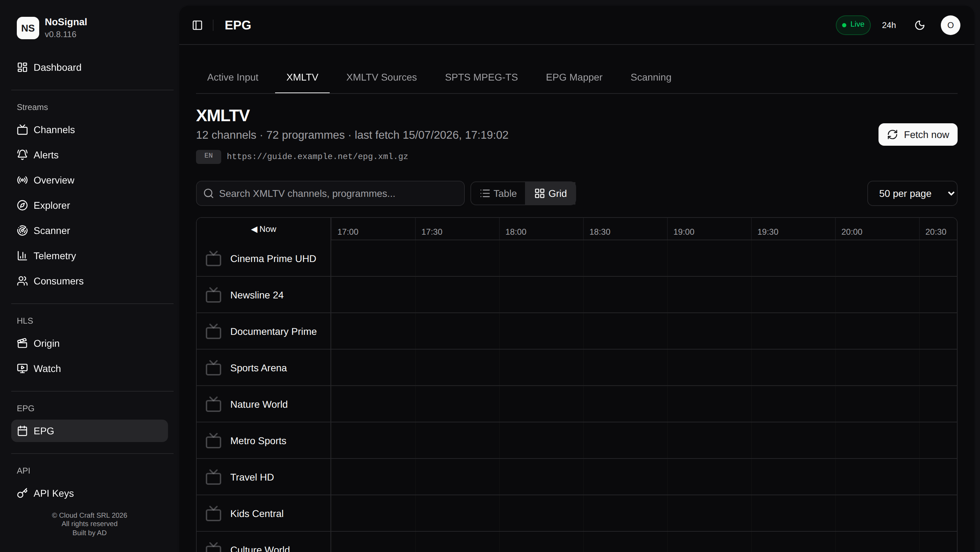Viewport: 980px width, 552px height.
Task: Click the 18:30 timeline marker
Action: point(600,232)
